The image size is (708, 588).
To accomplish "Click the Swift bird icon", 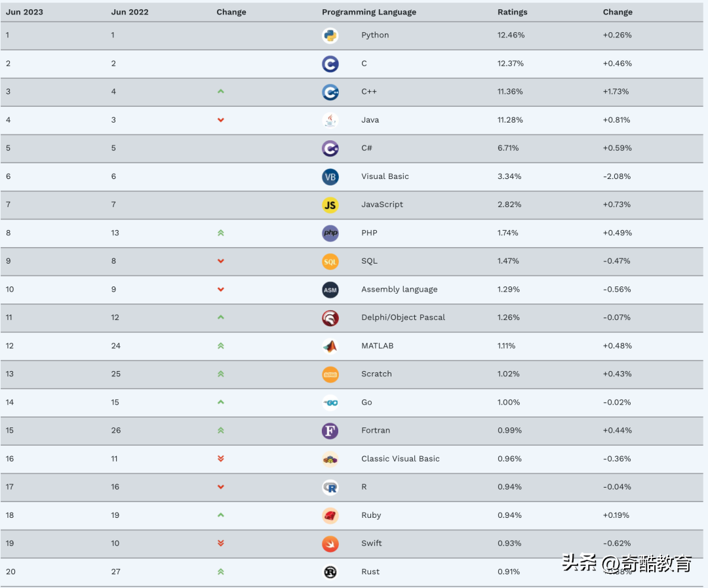I will click(x=330, y=543).
